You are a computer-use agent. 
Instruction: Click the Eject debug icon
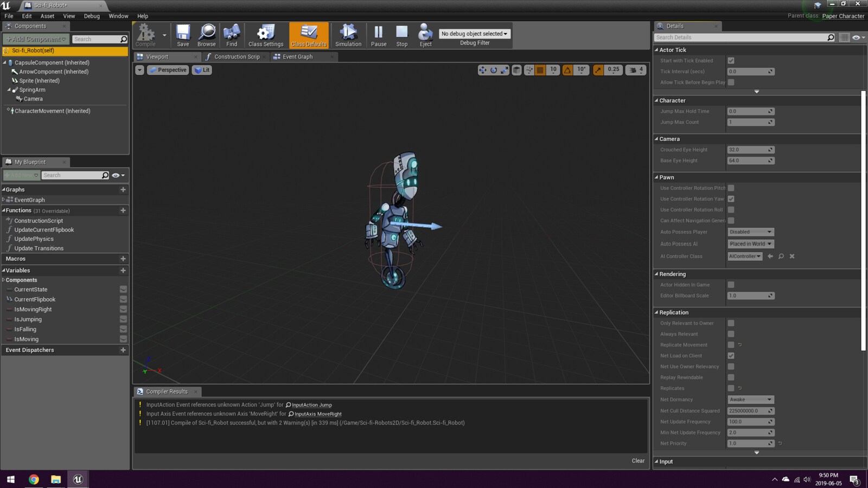pyautogui.click(x=425, y=34)
